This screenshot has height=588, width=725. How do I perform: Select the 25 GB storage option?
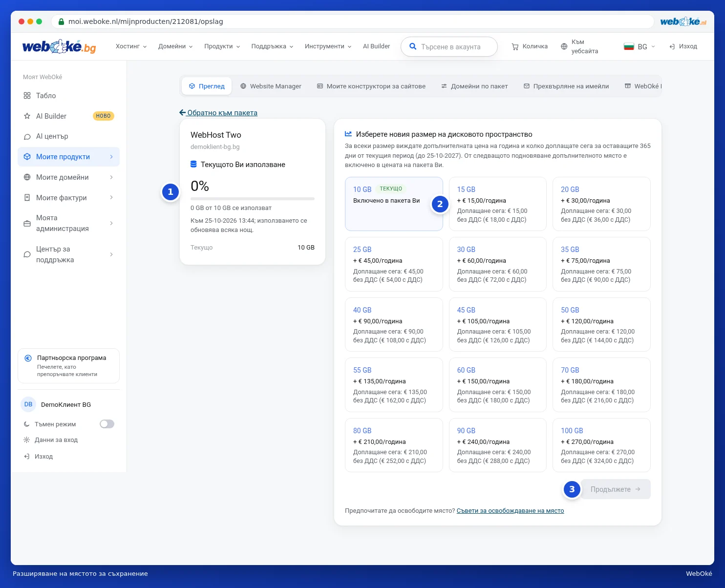394,264
